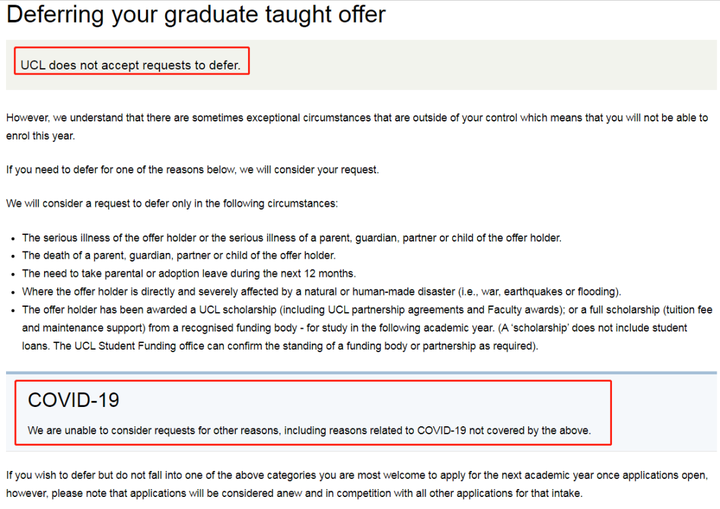Viewport: 720px width, 509px height.
Task: Click the bullet about natural or human-made disaster
Action: (321, 292)
